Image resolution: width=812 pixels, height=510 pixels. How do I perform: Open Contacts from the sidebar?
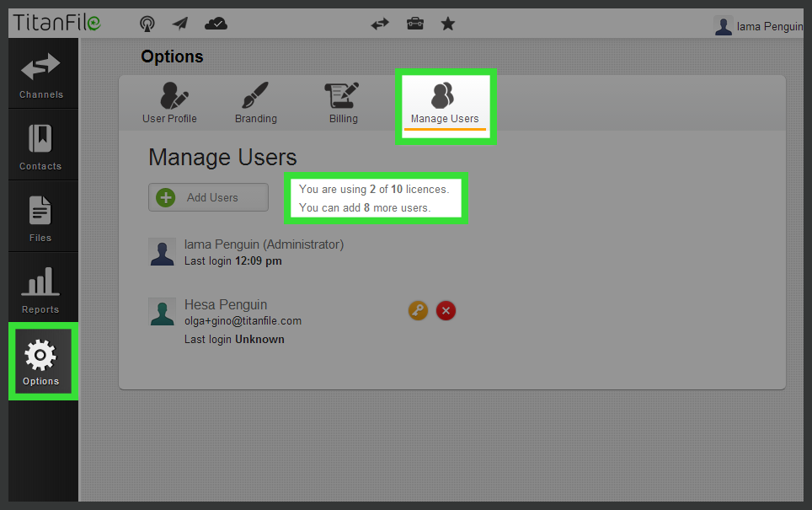(41, 145)
